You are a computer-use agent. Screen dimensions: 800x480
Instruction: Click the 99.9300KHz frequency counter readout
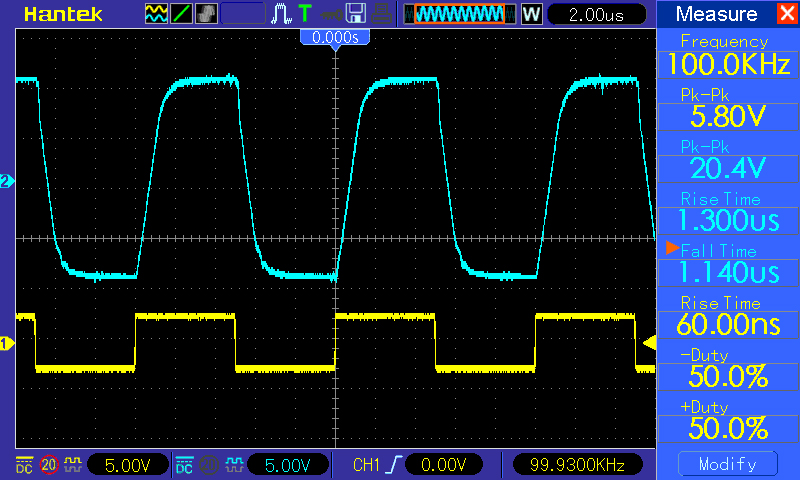click(x=577, y=465)
